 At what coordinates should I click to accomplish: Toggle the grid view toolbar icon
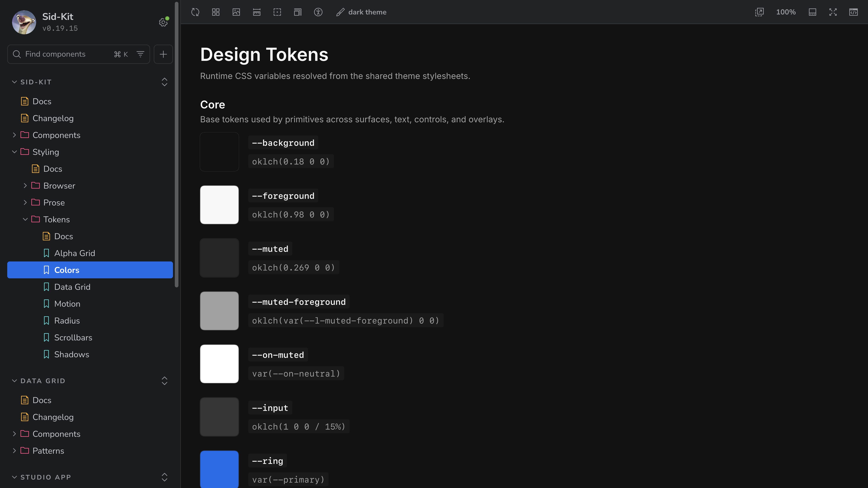216,12
